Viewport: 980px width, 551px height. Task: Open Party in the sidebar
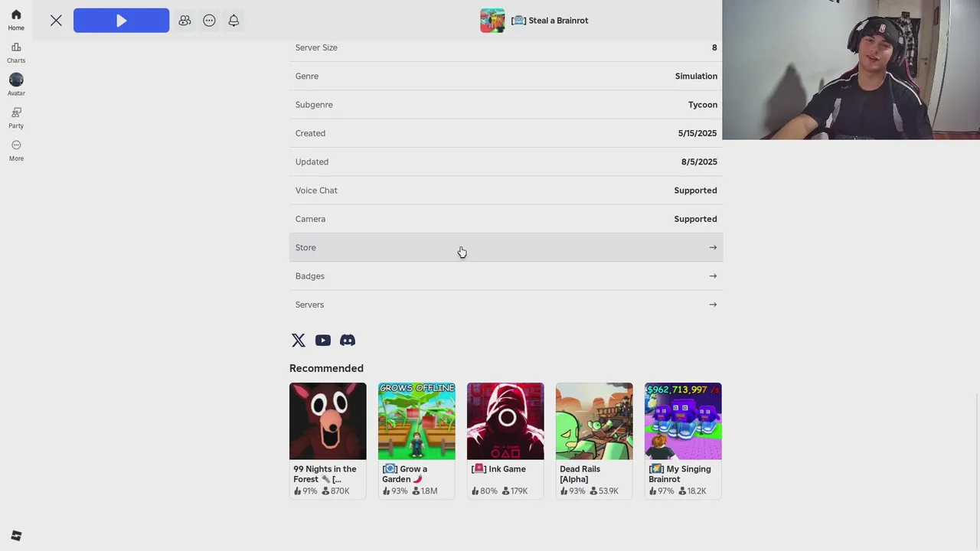(x=16, y=118)
